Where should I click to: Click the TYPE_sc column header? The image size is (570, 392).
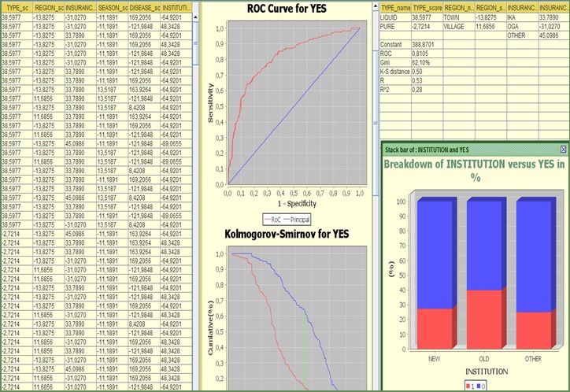(17, 6)
